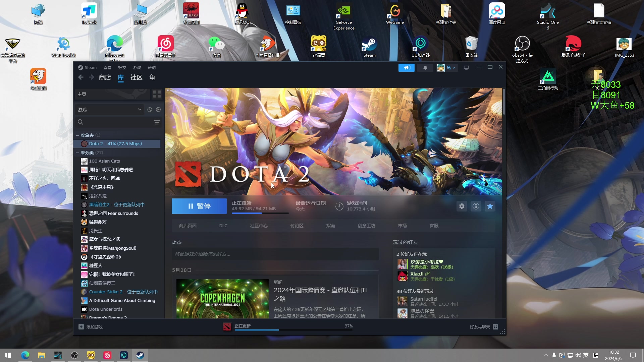Click the Dota 2 update progress bar
The image size is (644, 362).
pyautogui.click(x=260, y=213)
